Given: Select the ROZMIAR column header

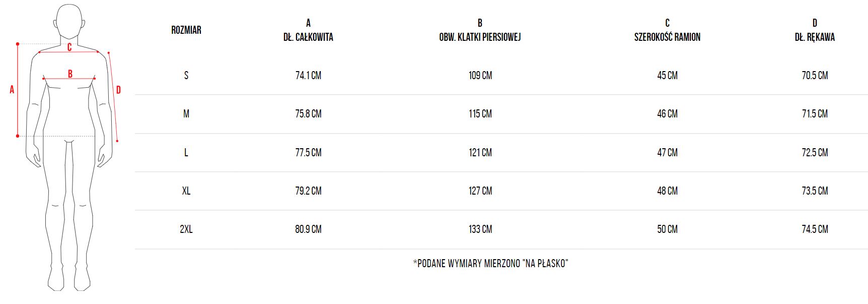Looking at the screenshot, I should [x=186, y=30].
